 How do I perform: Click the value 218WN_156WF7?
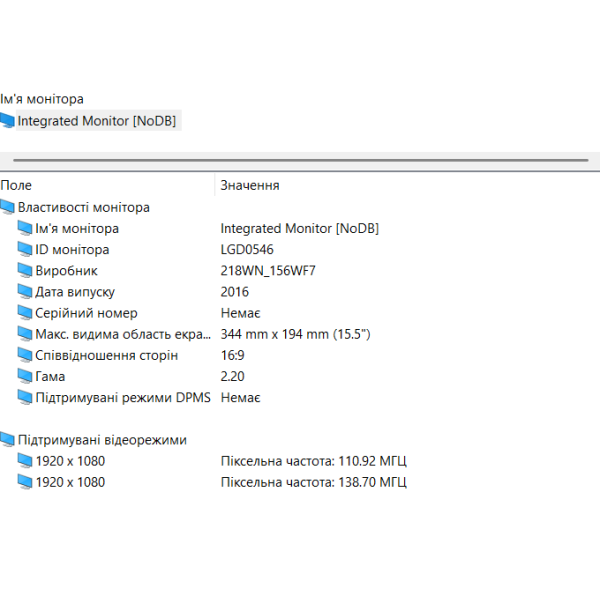pyautogui.click(x=268, y=271)
